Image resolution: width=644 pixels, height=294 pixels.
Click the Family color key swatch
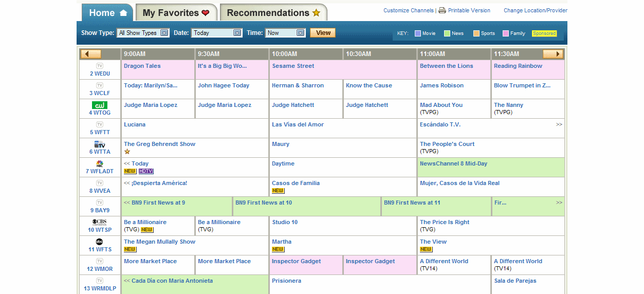[506, 33]
